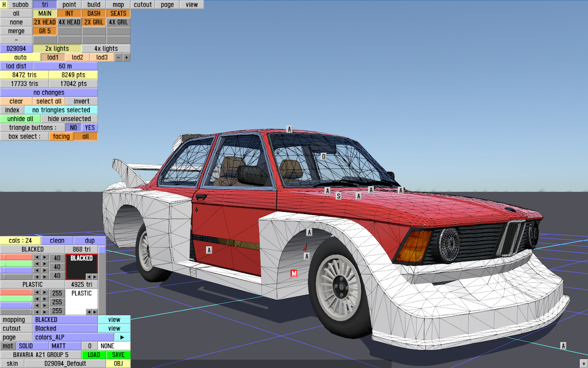Open the view tab in top bar
Screen dimensions: 588x368
point(192,4)
